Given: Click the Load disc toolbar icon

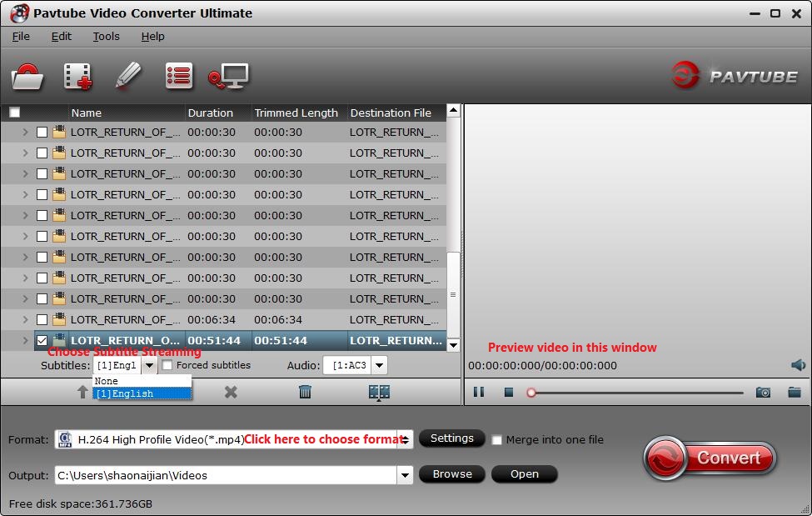Looking at the screenshot, I should point(27,77).
